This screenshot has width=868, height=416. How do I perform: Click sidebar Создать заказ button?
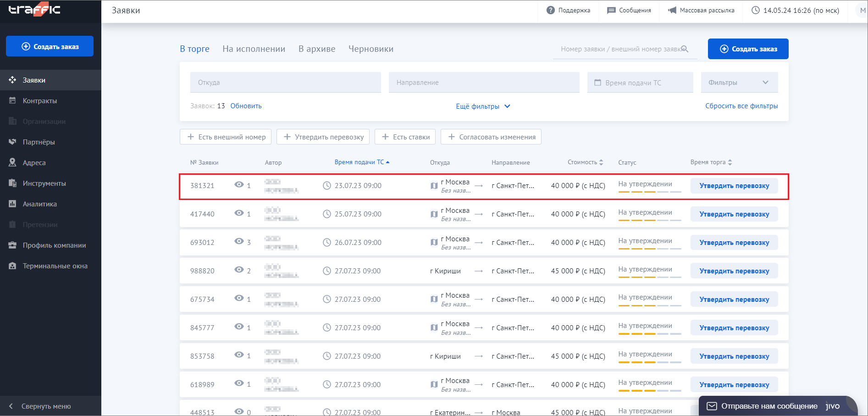coord(50,46)
